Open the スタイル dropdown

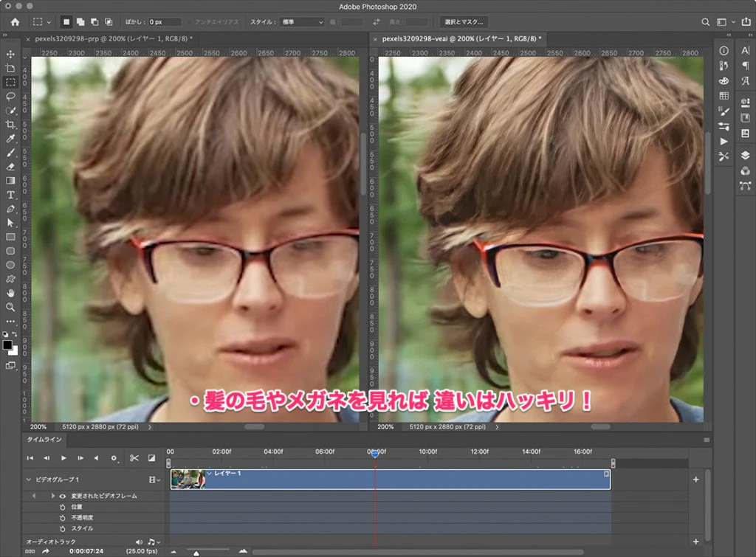[x=303, y=22]
